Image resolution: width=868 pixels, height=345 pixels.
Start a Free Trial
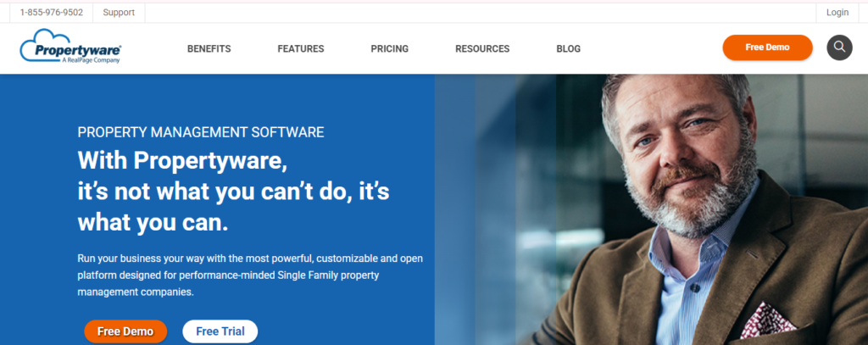tap(220, 331)
